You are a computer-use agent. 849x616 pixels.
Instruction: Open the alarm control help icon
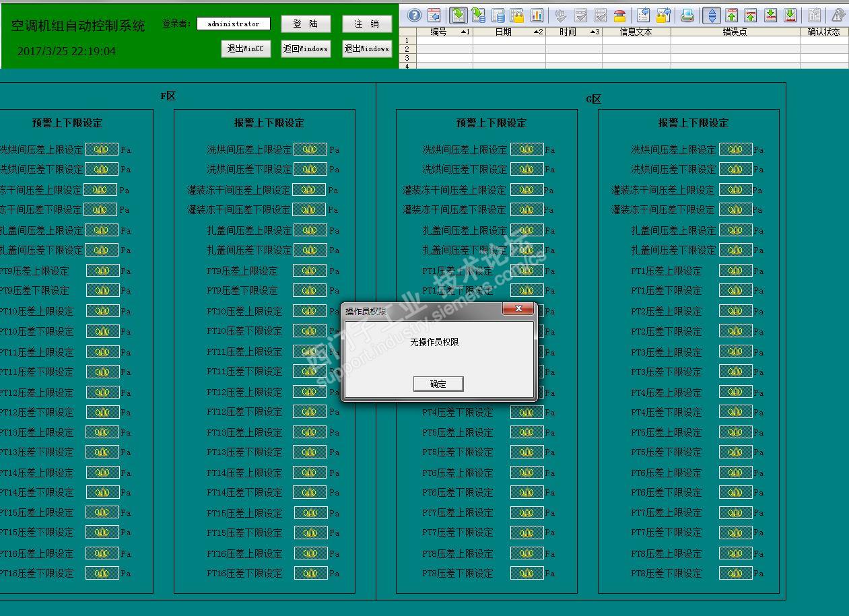pyautogui.click(x=415, y=15)
